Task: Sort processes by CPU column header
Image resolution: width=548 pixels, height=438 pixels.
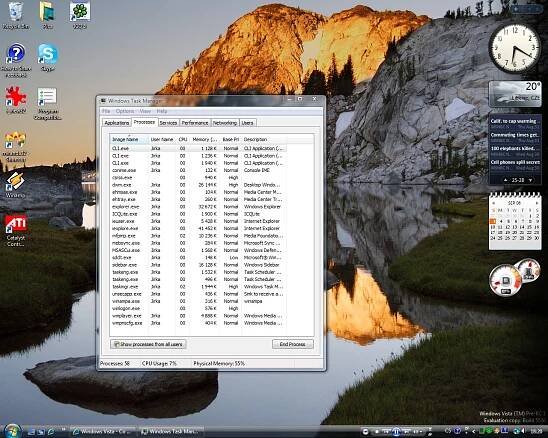Action: tap(183, 139)
